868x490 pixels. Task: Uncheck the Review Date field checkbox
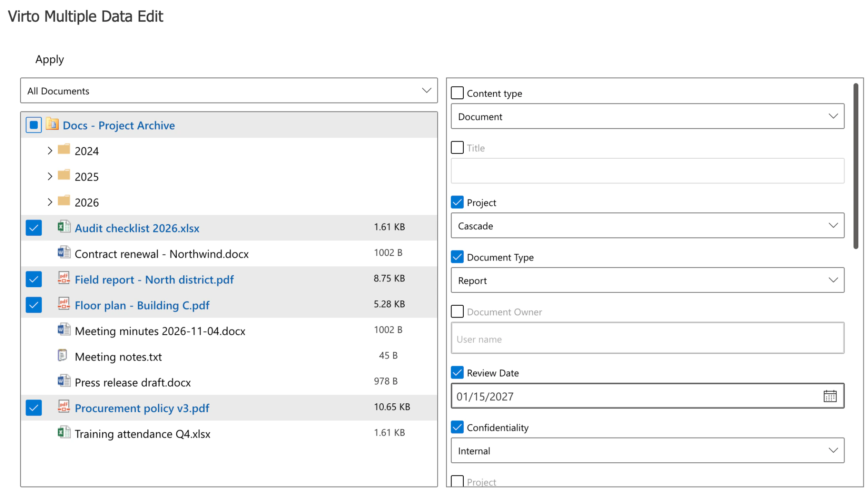pyautogui.click(x=457, y=372)
